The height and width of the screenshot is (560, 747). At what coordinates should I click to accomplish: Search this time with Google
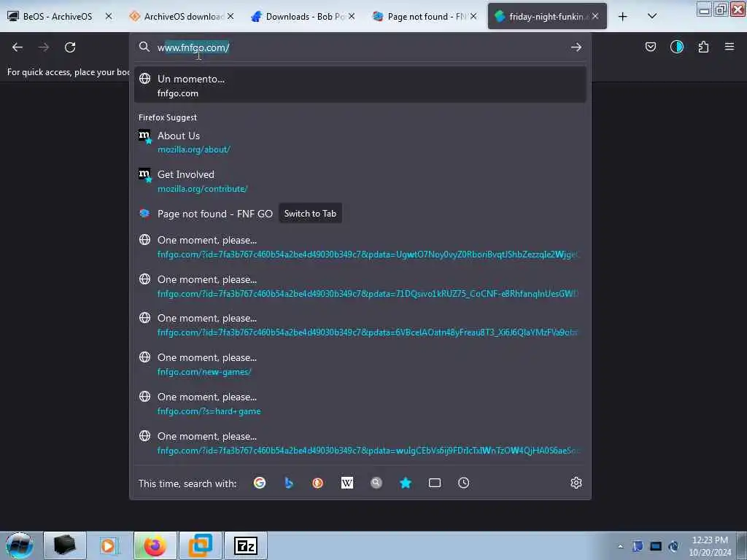(x=260, y=483)
